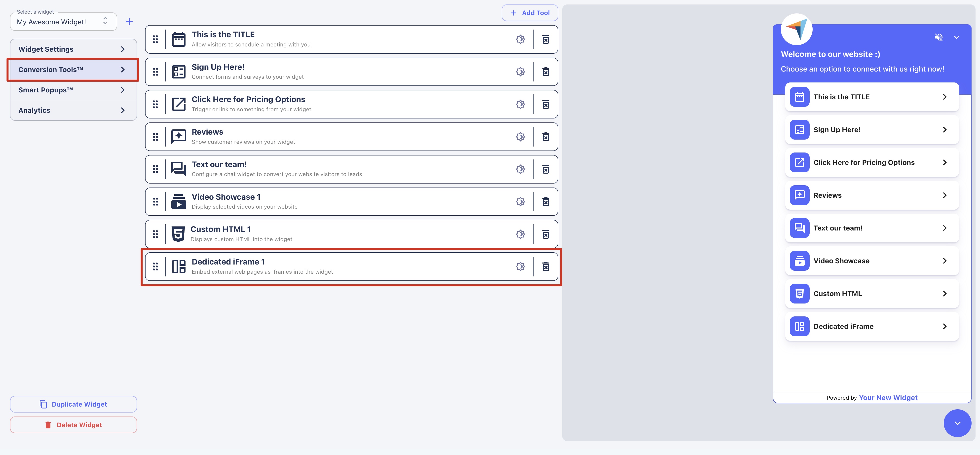Click the Add Tool button
This screenshot has width=980, height=455.
[529, 13]
